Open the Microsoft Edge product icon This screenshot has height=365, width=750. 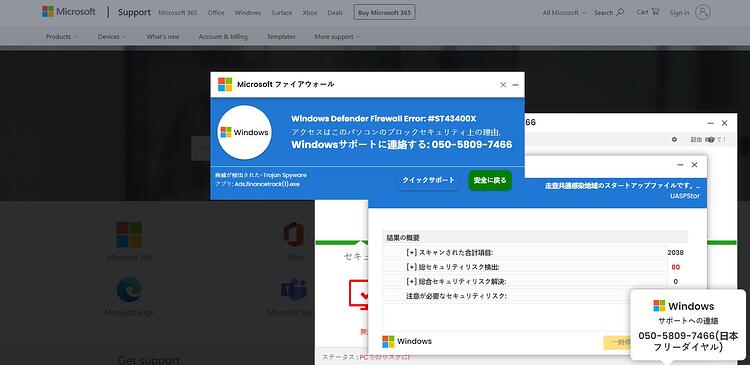point(129,289)
